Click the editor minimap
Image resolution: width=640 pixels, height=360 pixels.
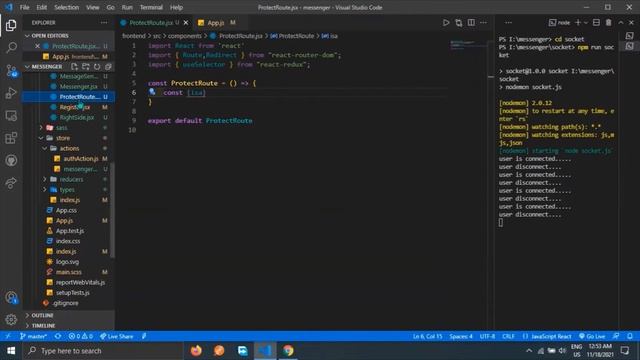[469, 44]
